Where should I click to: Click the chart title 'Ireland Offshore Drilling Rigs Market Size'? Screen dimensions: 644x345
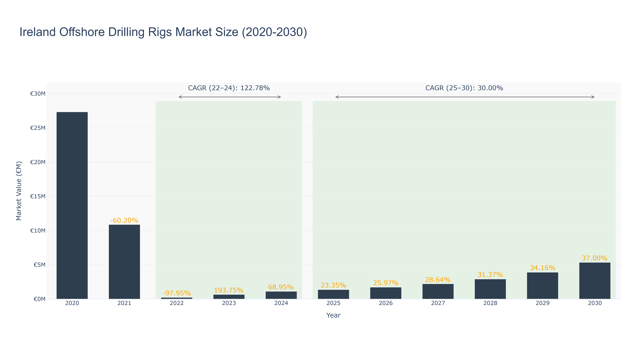tap(163, 32)
